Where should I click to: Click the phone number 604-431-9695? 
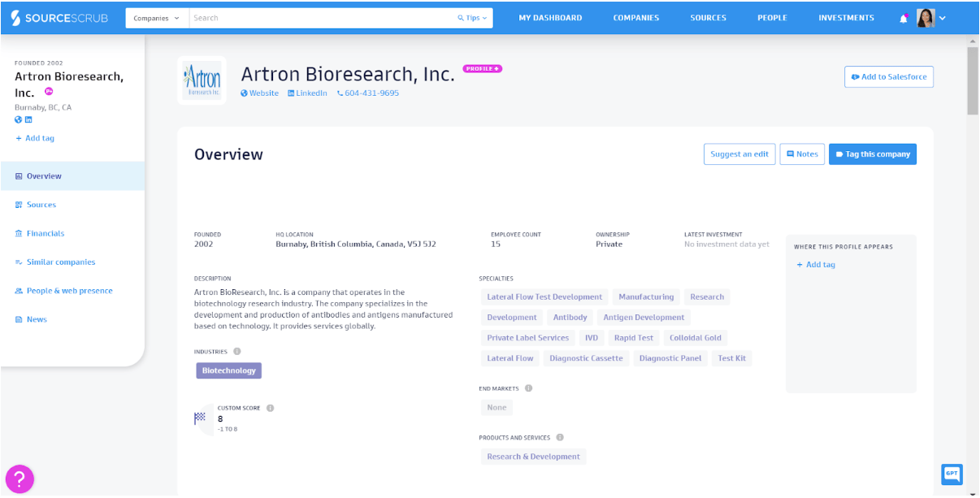point(368,93)
